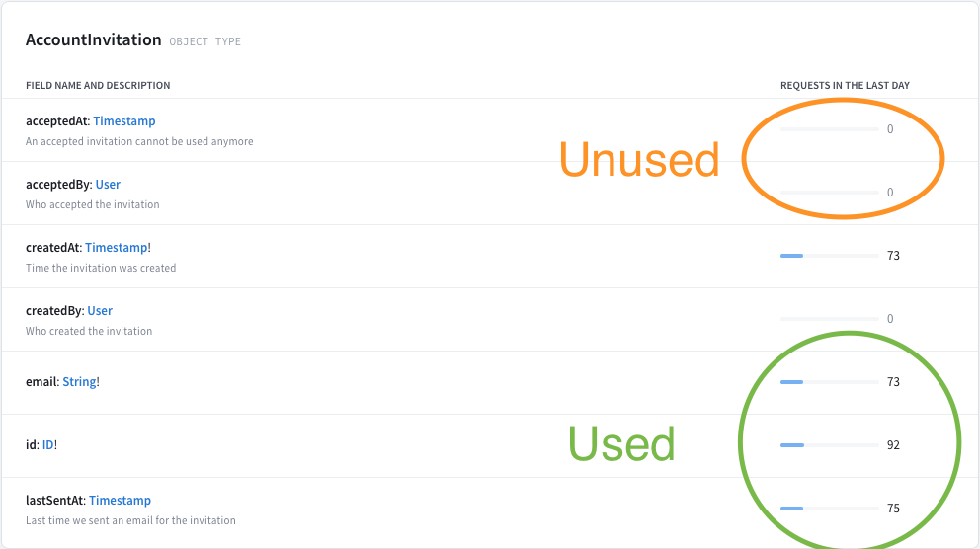This screenshot has width=980, height=549.
Task: Open the Timestamp type link for acceptedAt
Action: 123,121
